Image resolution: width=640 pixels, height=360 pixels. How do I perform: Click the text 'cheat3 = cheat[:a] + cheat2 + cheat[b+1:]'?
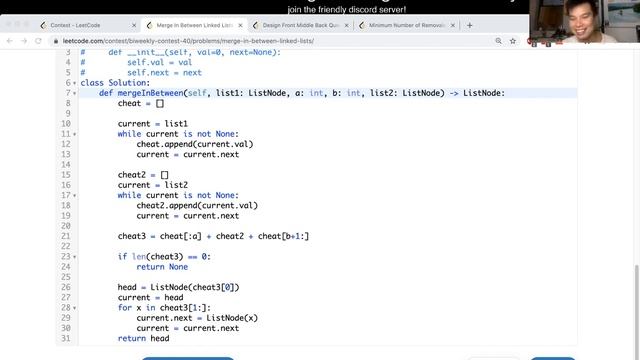pyautogui.click(x=213, y=236)
